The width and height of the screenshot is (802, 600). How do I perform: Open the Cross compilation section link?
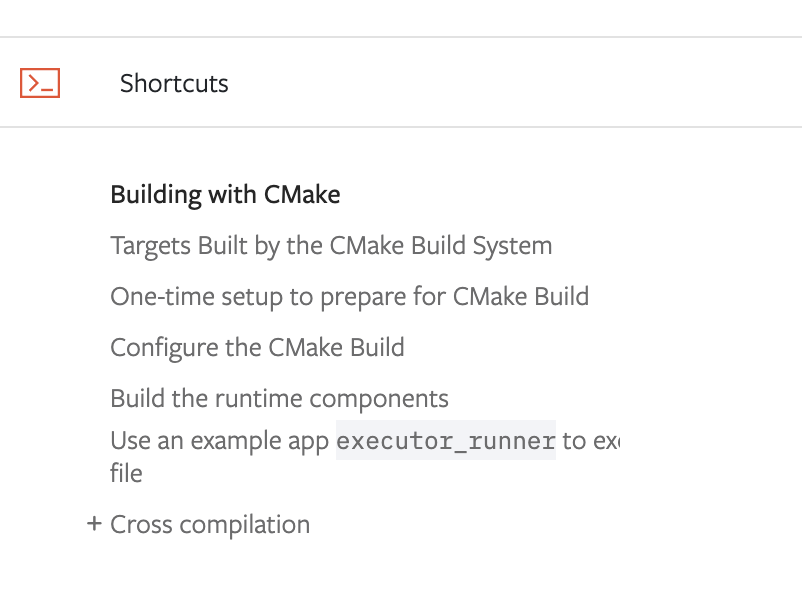pos(210,524)
